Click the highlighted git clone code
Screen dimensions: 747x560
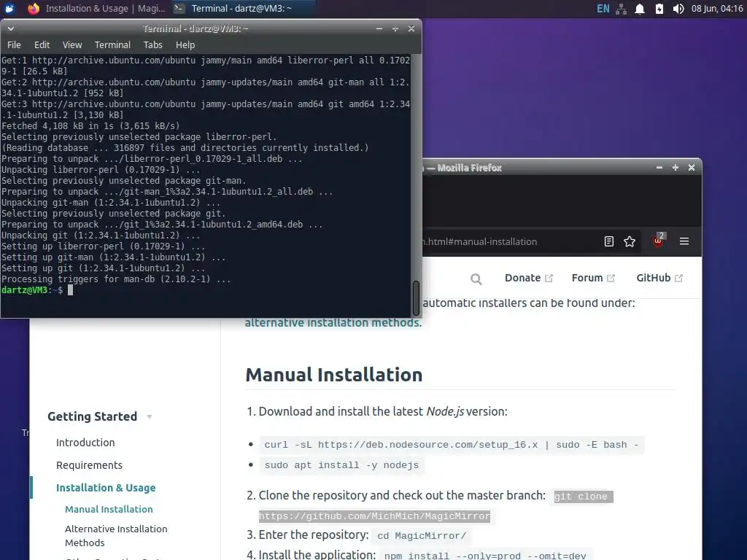coord(584,497)
